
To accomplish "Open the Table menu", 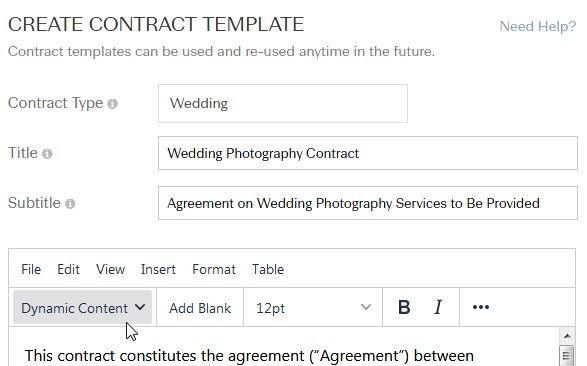I will [x=268, y=269].
